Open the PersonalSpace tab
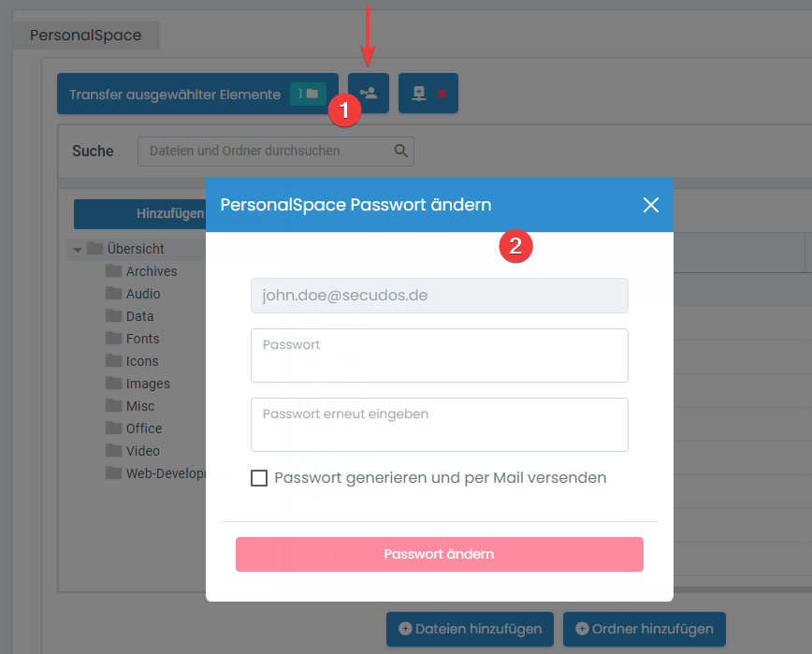 point(86,36)
